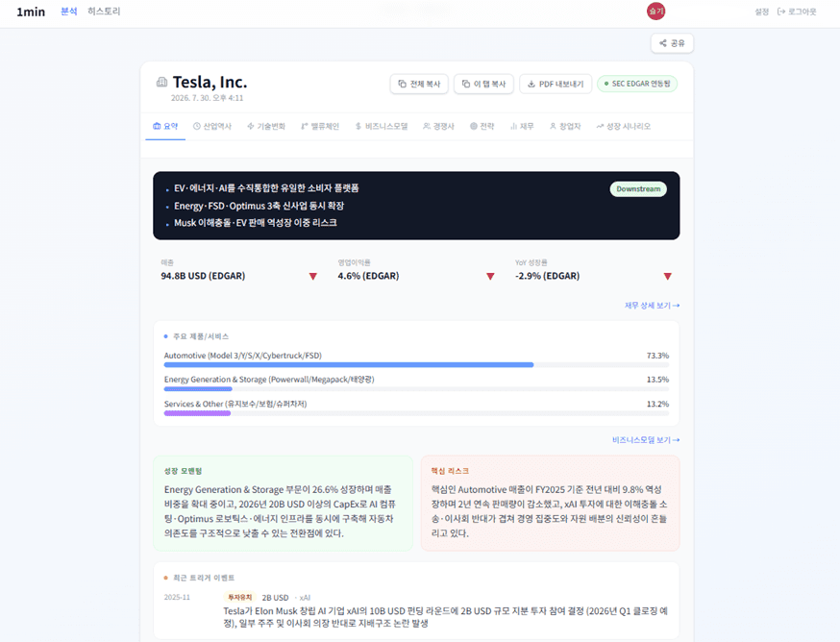The width and height of the screenshot is (840, 642).
Task: Click the 94.8B USD (EDGAR) revenue value
Action: coord(203,276)
